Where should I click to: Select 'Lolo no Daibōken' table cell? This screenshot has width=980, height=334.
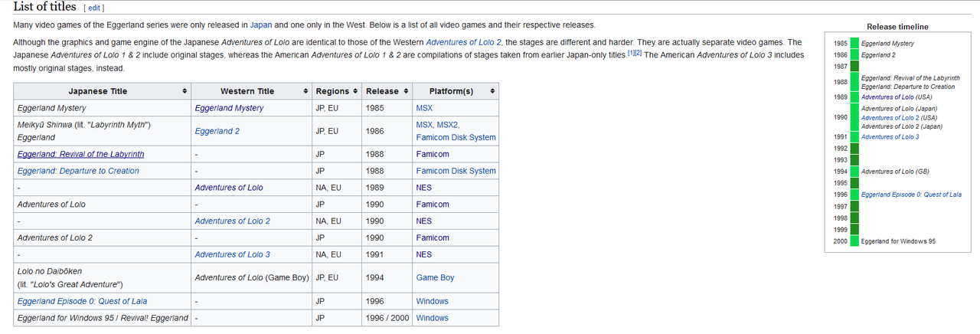[x=103, y=277]
